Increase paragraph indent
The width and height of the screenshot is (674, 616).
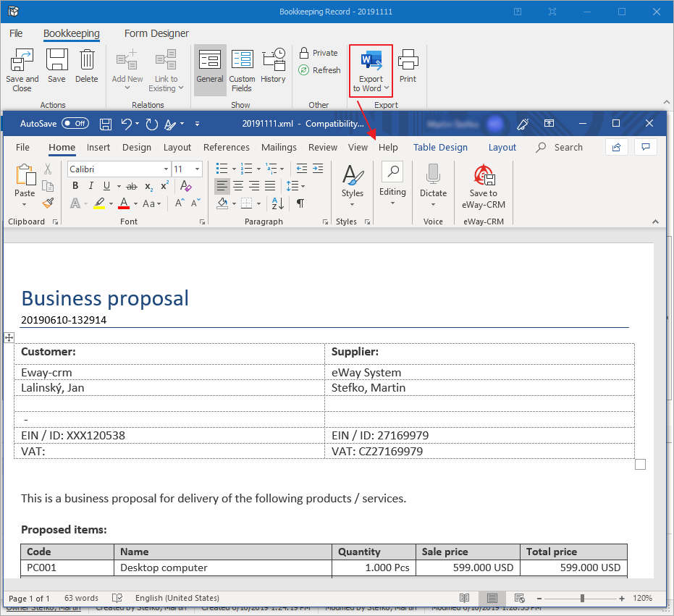[318, 169]
